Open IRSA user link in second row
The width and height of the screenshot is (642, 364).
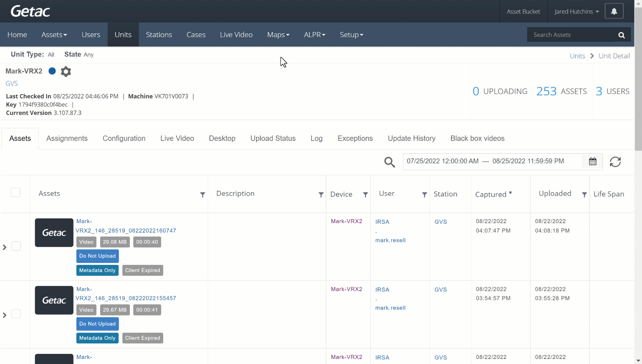pos(382,290)
